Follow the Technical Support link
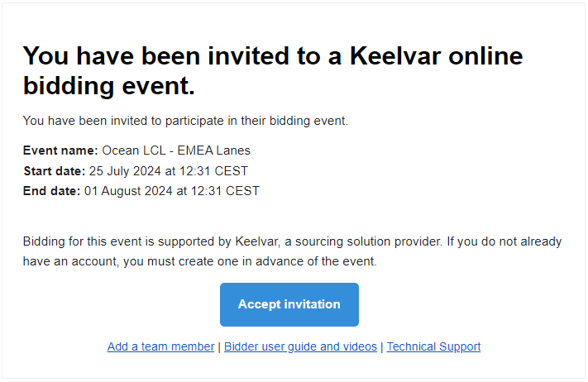The image size is (588, 382). [x=433, y=346]
